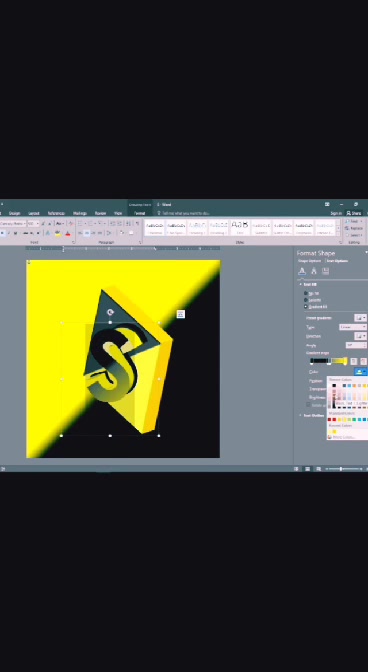
Task: Expand the Text Outline section
Action: (314, 415)
